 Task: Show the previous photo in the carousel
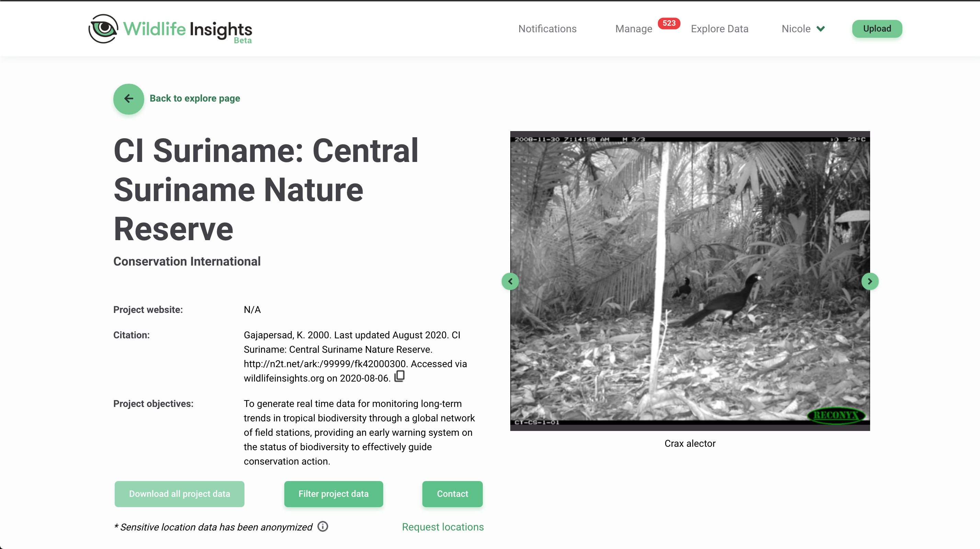510,281
